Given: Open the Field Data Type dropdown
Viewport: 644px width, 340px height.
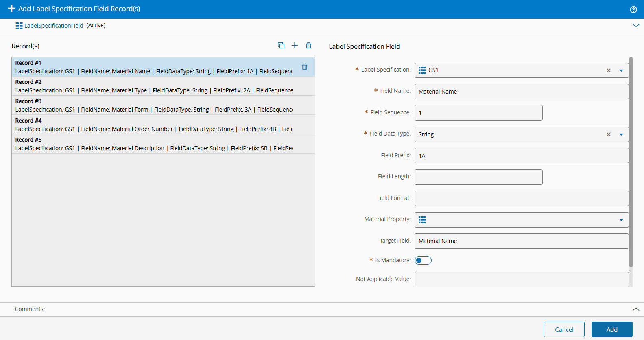Looking at the screenshot, I should pos(621,134).
